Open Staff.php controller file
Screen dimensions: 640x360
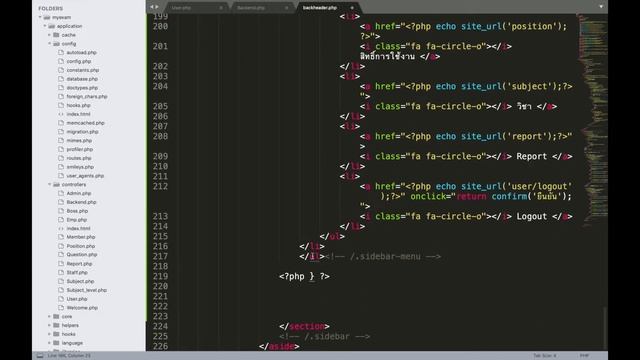tap(77, 272)
